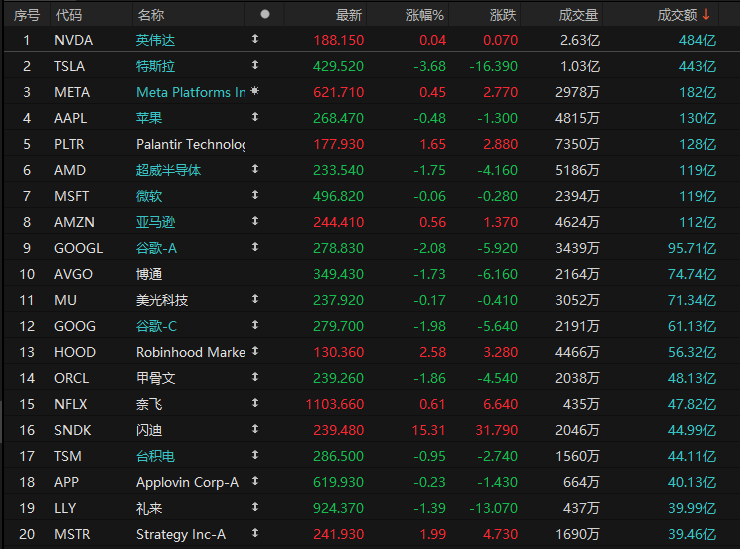Click the up-down arrow icon in GOOGL row
740x549 pixels.
pyautogui.click(x=255, y=246)
